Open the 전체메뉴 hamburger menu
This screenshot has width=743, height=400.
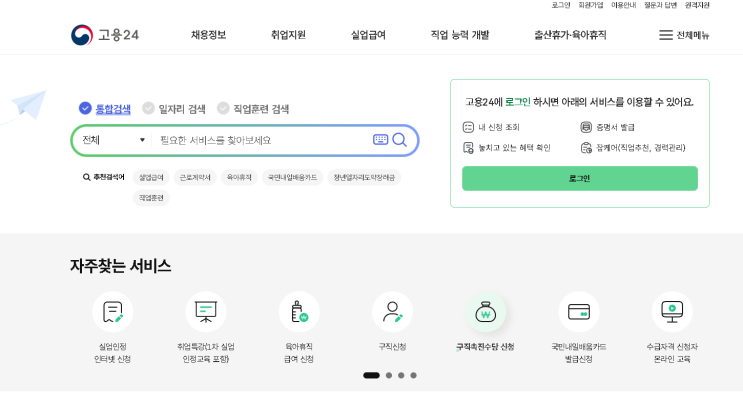click(684, 35)
